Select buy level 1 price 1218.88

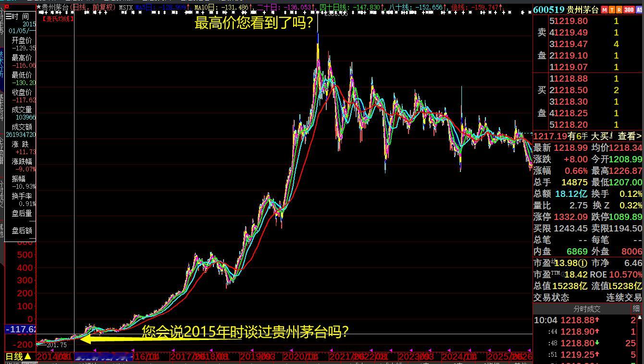571,79
